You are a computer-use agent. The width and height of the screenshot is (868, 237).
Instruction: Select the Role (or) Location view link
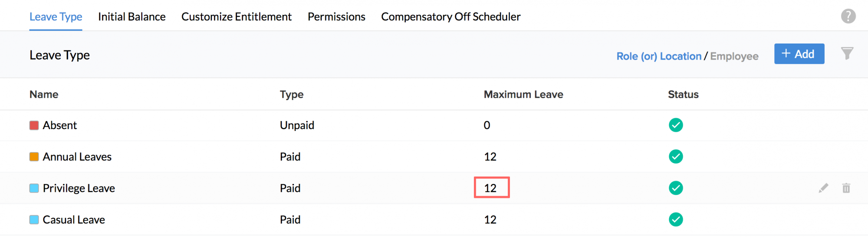(x=659, y=56)
